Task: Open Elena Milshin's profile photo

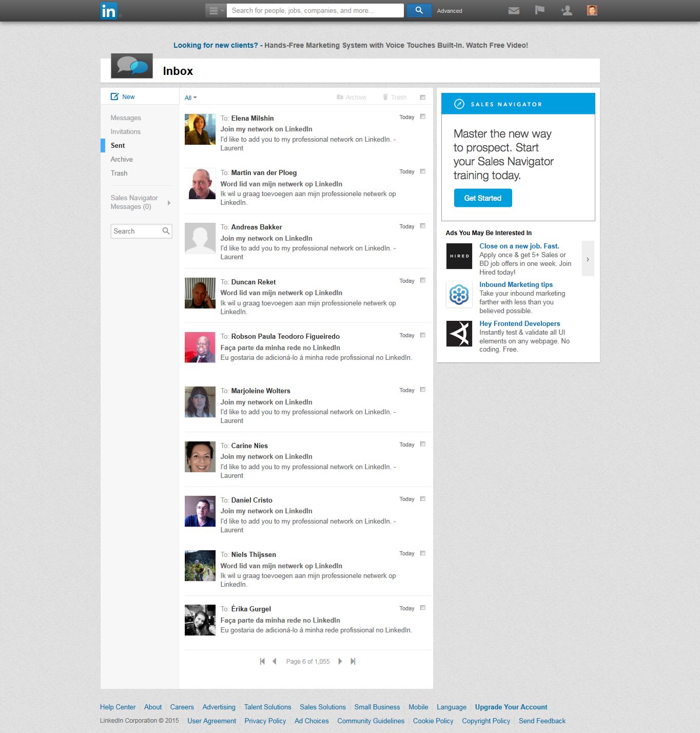Action: [200, 129]
